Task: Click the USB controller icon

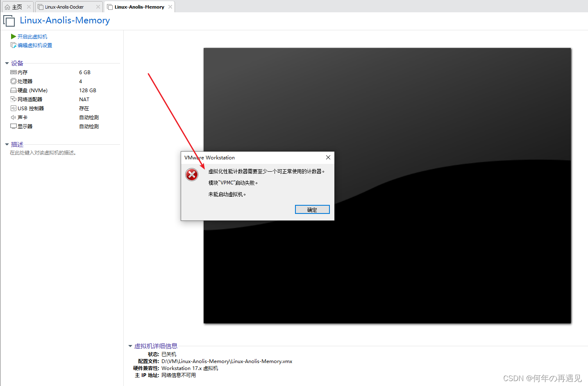Action: pos(14,108)
